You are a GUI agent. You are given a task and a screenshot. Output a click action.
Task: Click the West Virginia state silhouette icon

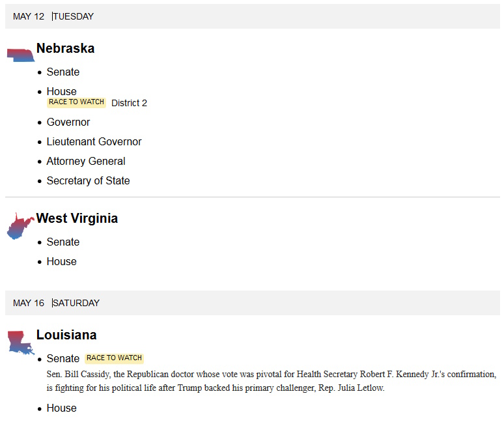(x=20, y=226)
